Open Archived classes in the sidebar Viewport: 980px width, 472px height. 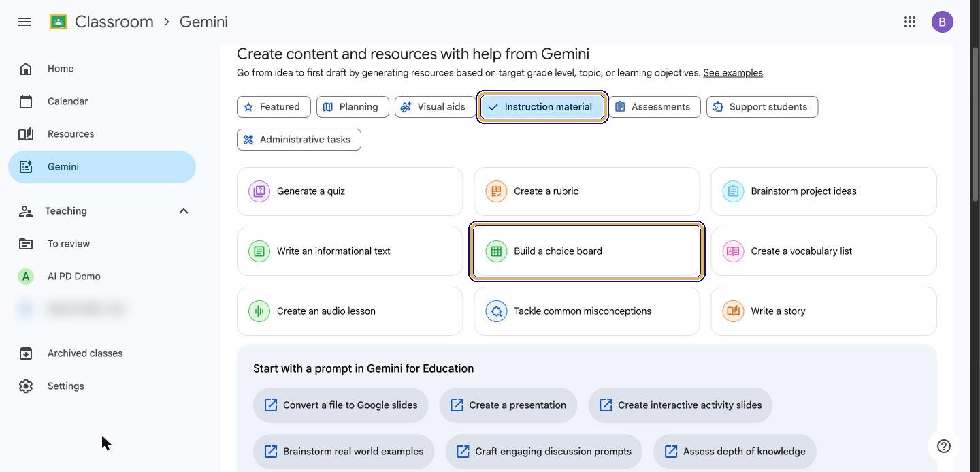(102, 353)
